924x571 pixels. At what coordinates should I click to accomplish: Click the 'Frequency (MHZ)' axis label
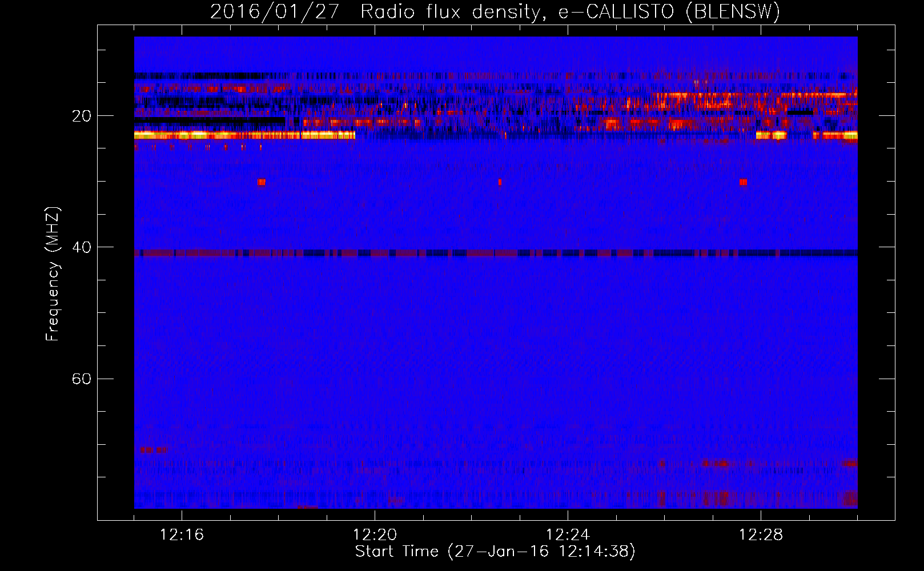point(53,274)
